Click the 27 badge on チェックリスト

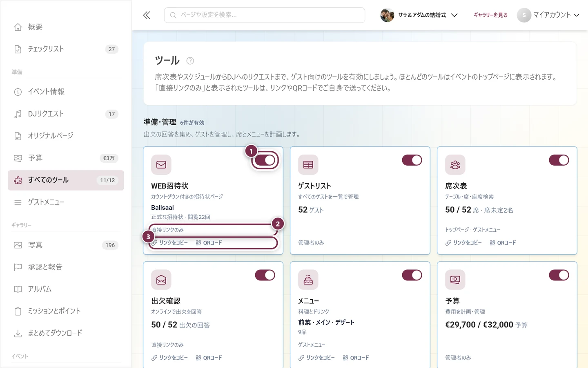click(112, 49)
